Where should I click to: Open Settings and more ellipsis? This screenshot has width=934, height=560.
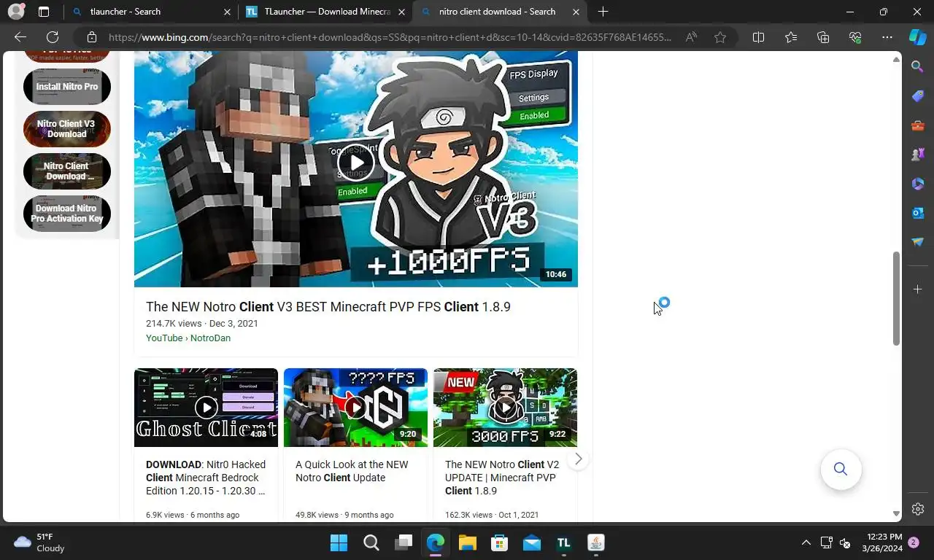887,37
